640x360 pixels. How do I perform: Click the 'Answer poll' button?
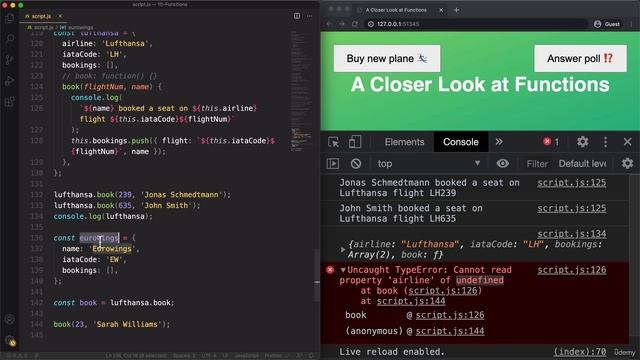click(580, 58)
